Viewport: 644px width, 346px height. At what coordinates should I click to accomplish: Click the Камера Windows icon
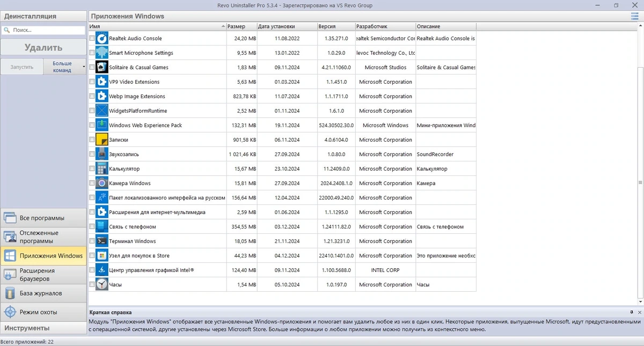[x=102, y=183]
